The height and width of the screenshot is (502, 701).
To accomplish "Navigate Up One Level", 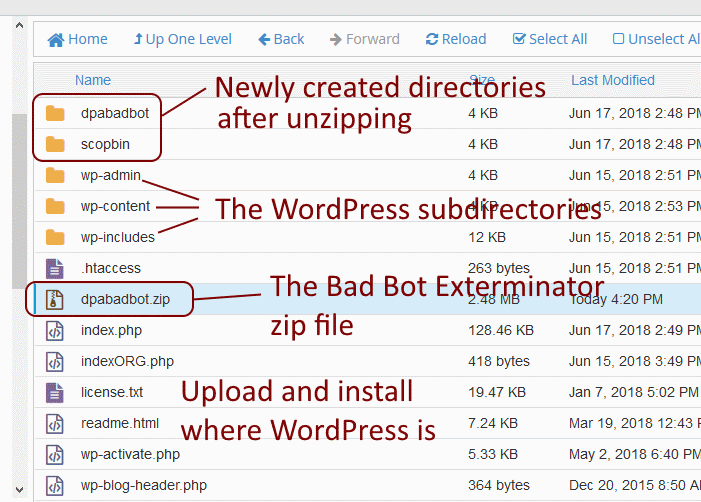I will click(x=183, y=39).
